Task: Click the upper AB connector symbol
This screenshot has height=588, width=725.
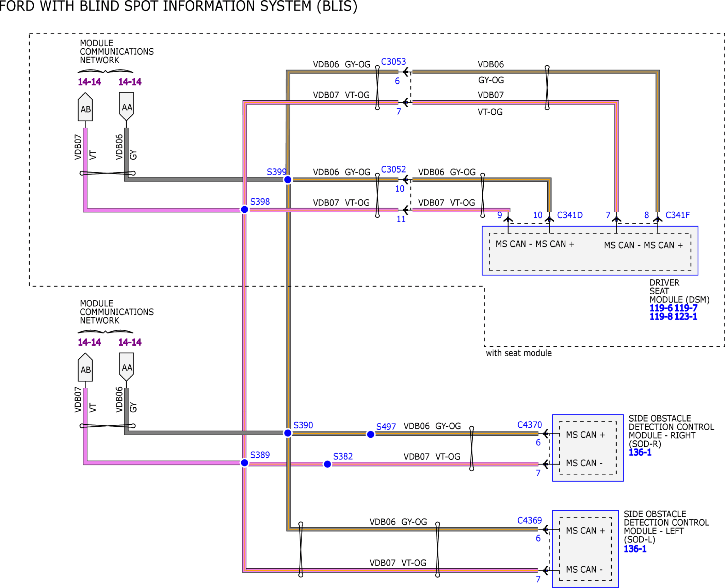Action: [x=85, y=107]
